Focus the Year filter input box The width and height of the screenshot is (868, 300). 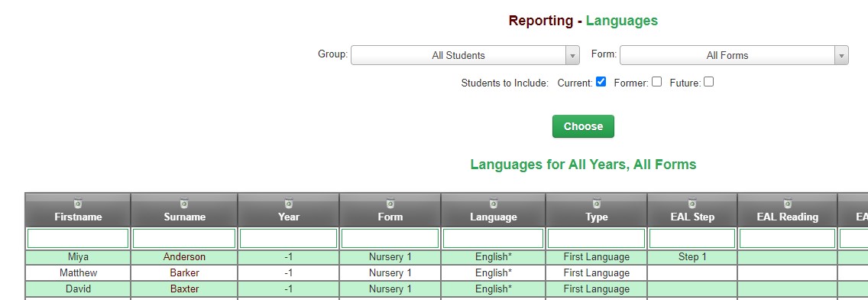point(288,239)
